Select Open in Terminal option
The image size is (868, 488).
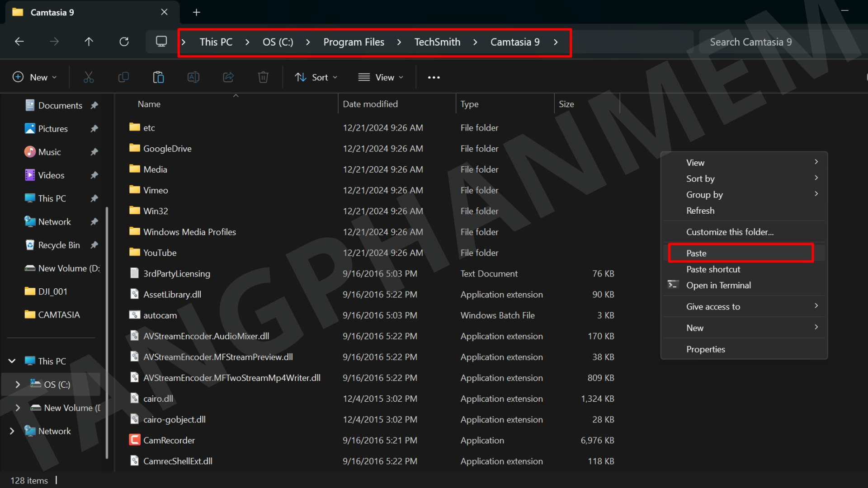pos(744,285)
